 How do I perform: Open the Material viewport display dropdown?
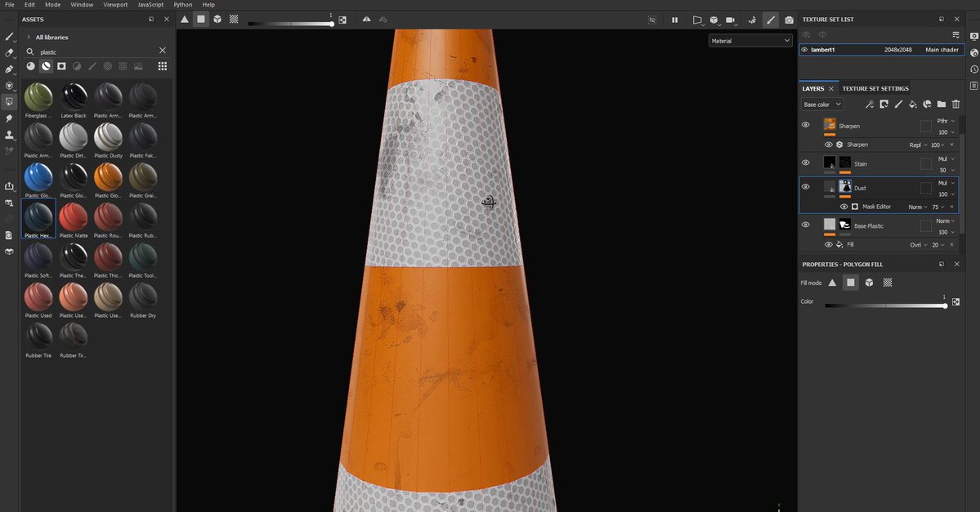point(750,41)
